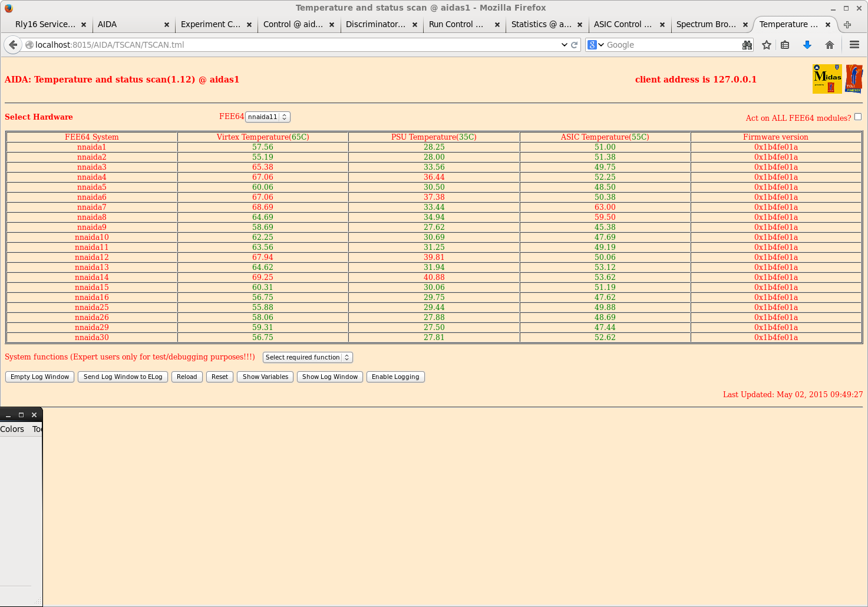This screenshot has width=868, height=607.
Task: Go to the Firefox home page icon
Action: pyautogui.click(x=830, y=45)
